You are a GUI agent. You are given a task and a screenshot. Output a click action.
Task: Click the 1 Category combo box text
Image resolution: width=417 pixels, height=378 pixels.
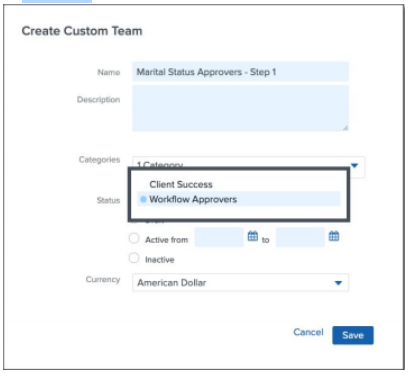click(x=160, y=165)
